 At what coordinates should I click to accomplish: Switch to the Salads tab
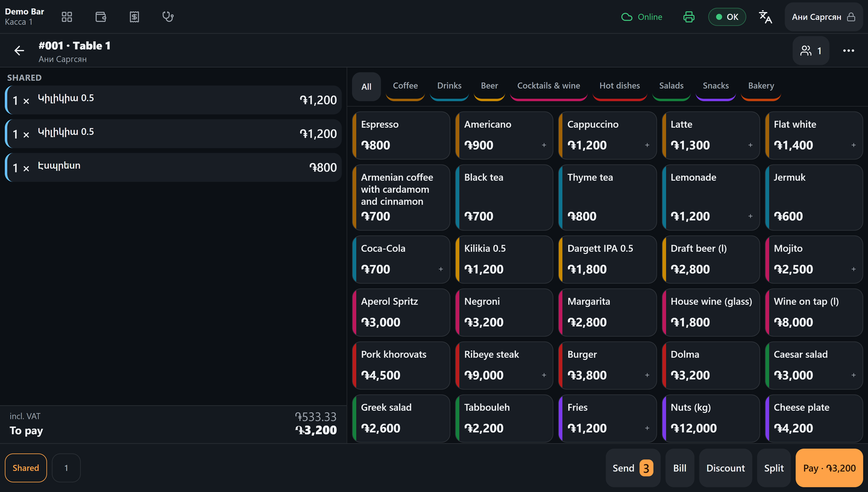[671, 86]
